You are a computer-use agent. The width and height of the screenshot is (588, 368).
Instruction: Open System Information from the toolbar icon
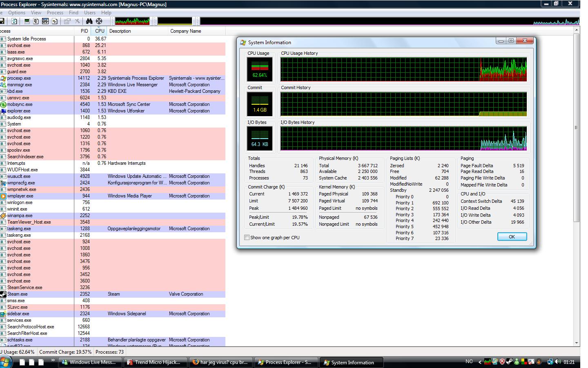pyautogui.click(x=27, y=21)
